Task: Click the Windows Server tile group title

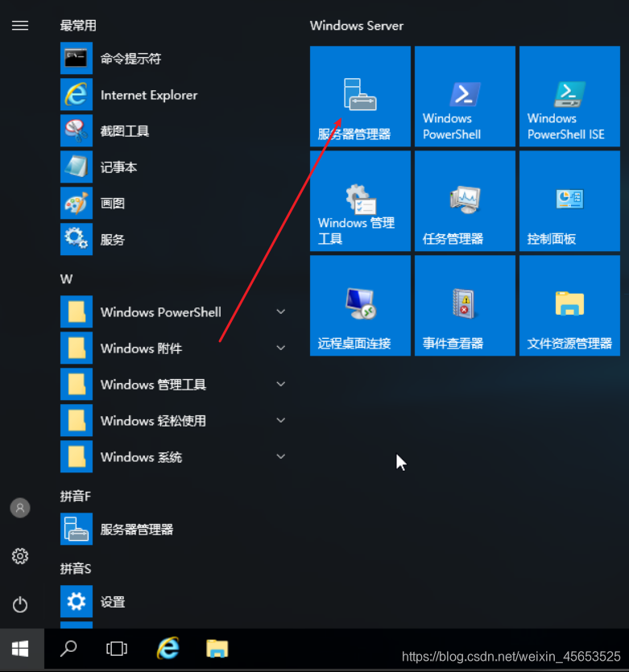Action: [x=357, y=26]
